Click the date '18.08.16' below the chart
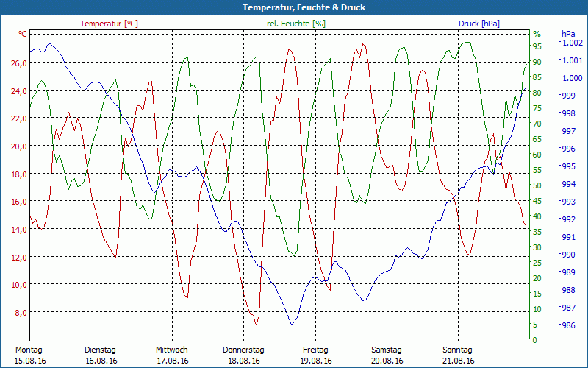This screenshot has width=588, height=368. (x=243, y=361)
